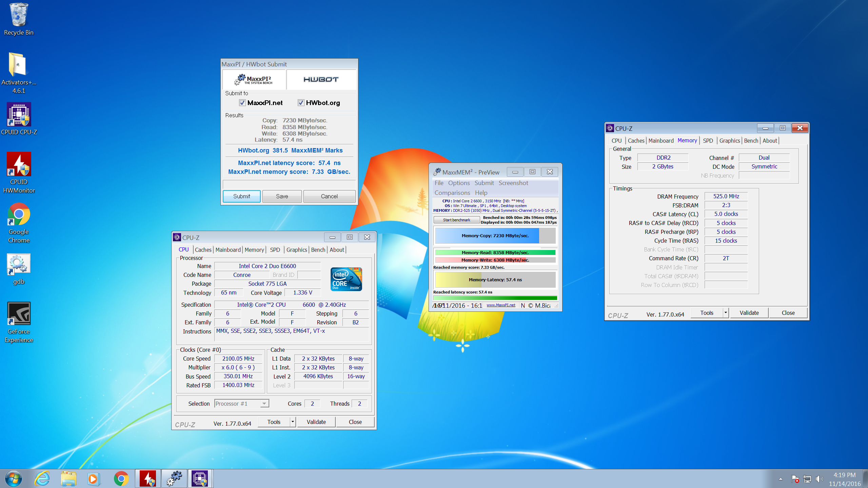
Task: Switch to the Graphics tab in the CPU-Z Memory window
Action: [x=730, y=141]
